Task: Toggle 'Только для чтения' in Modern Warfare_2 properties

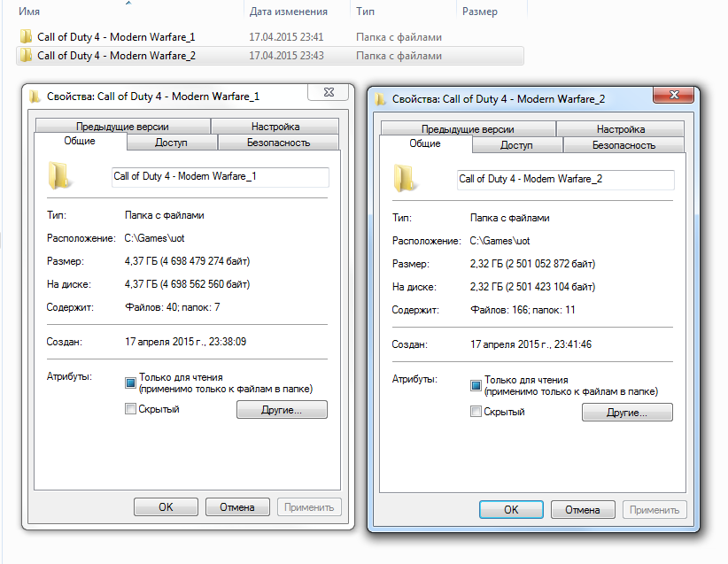Action: [x=476, y=386]
